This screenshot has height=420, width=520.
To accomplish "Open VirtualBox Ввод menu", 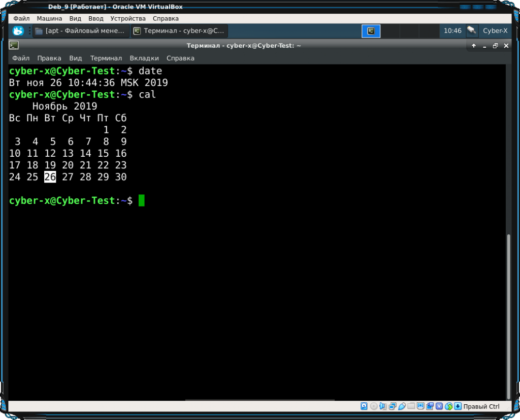I will 96,19.
